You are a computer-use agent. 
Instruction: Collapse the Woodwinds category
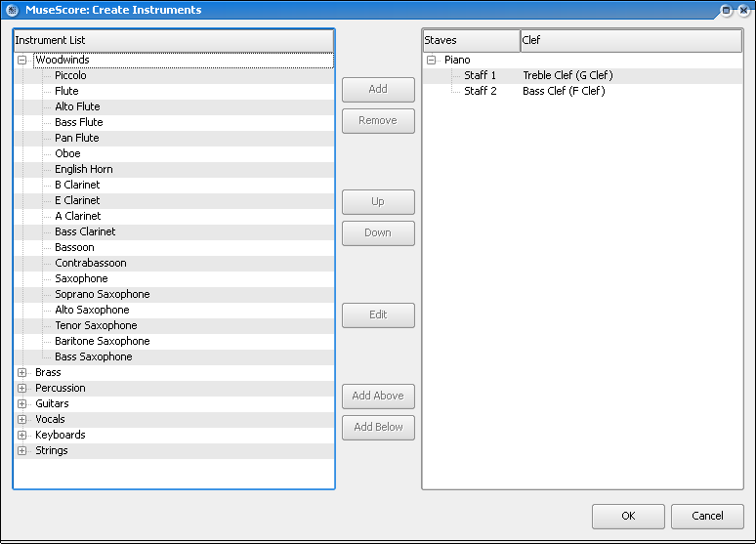click(x=21, y=60)
